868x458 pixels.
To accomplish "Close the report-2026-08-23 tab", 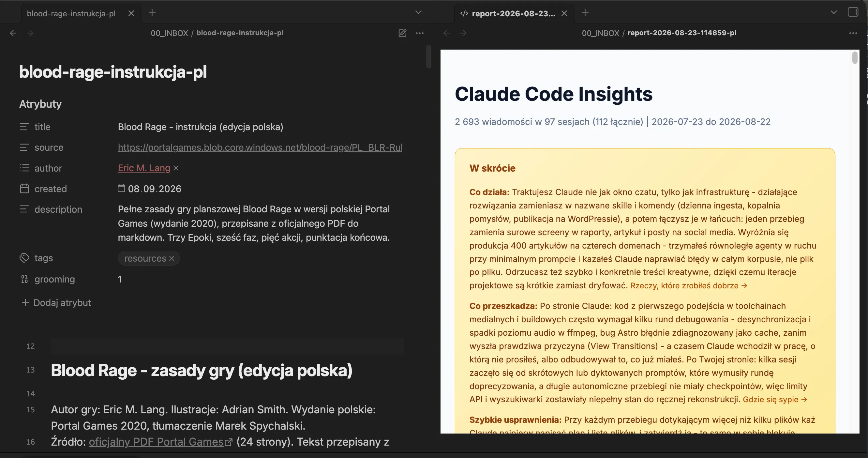I will 564,13.
